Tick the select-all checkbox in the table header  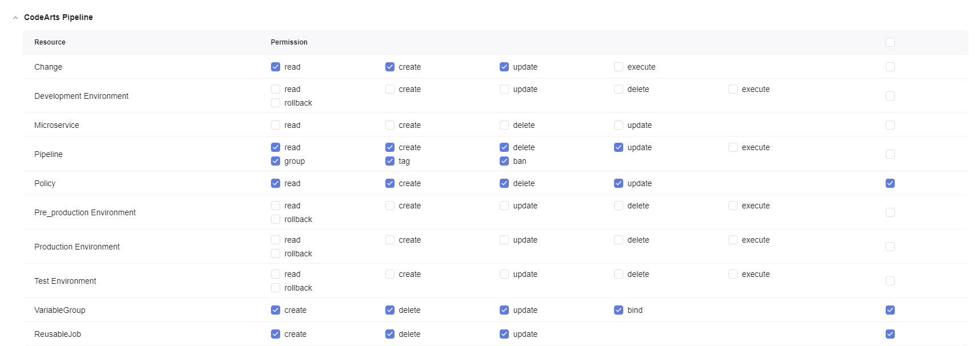click(890, 42)
